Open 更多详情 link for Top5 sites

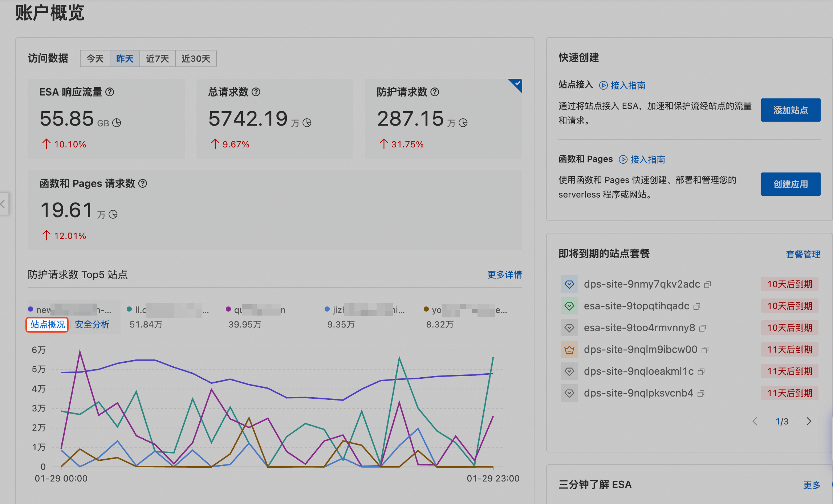pyautogui.click(x=504, y=275)
